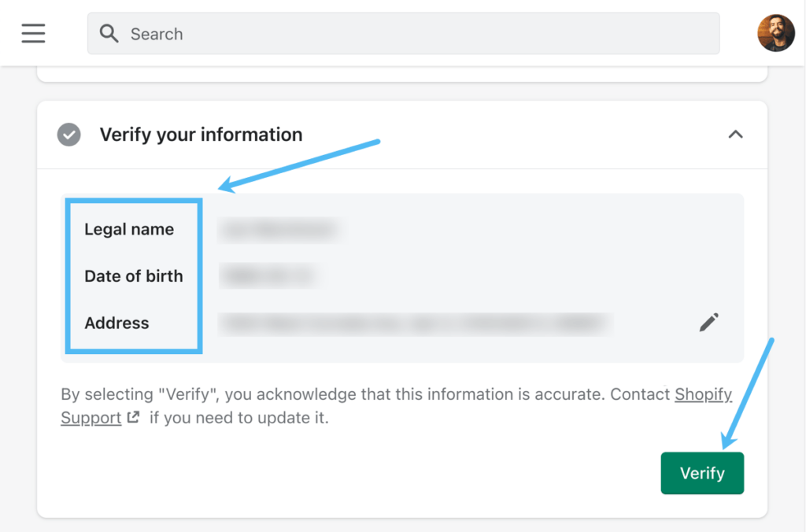
Task: Open the user profile avatar menu
Action: (775, 33)
